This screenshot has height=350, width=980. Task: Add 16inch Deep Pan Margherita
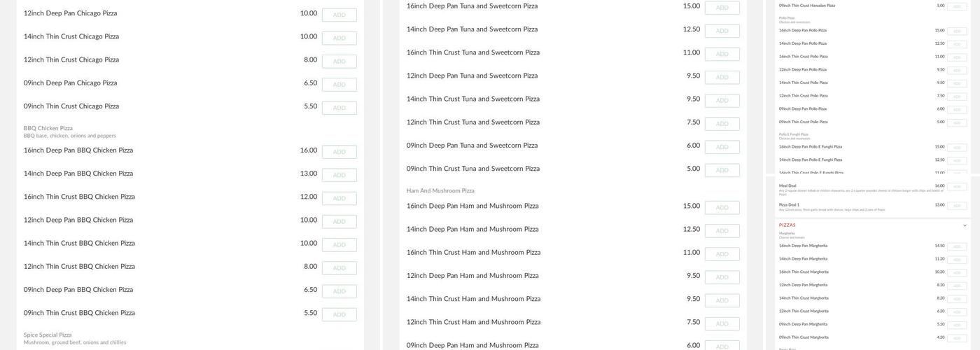[957, 246]
